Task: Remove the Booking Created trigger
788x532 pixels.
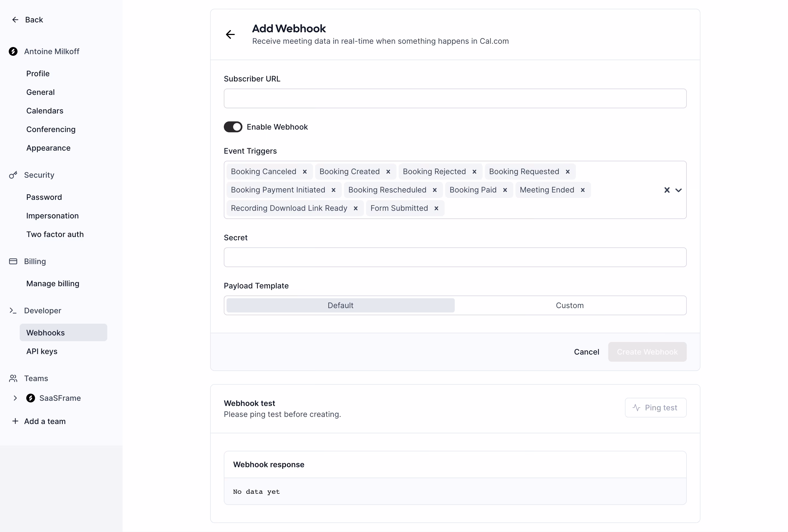Action: tap(388, 172)
